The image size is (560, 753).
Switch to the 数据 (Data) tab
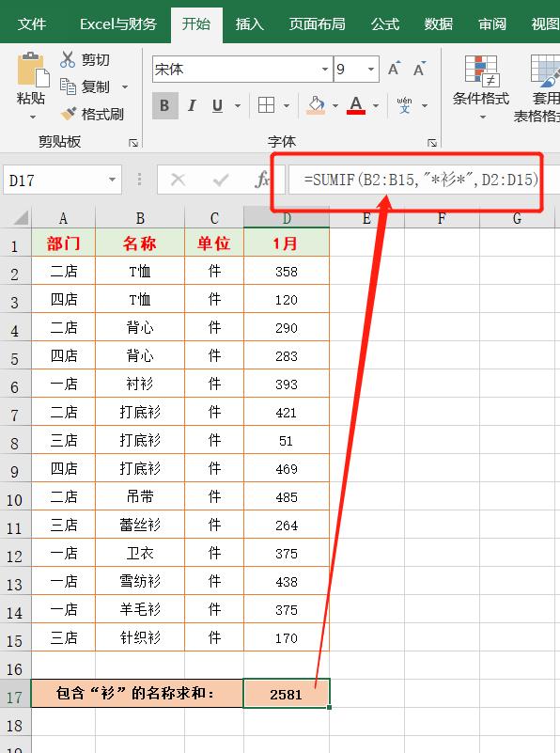pyautogui.click(x=439, y=24)
